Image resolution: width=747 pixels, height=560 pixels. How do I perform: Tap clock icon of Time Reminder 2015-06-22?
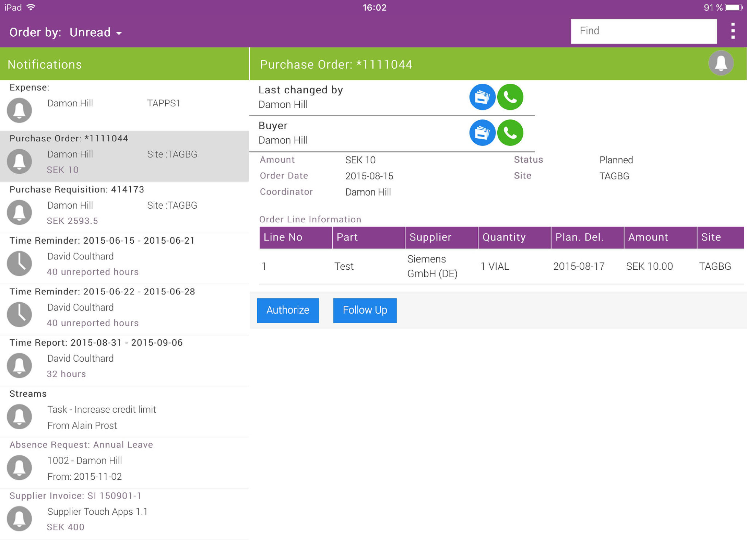[x=19, y=314]
